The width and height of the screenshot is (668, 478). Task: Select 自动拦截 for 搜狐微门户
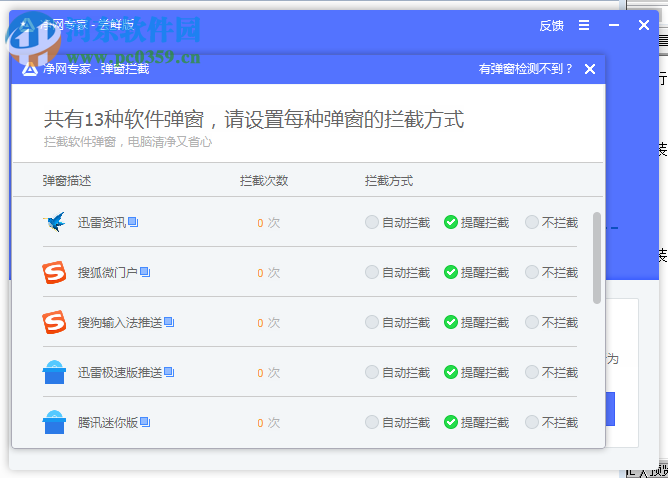[x=397, y=272]
